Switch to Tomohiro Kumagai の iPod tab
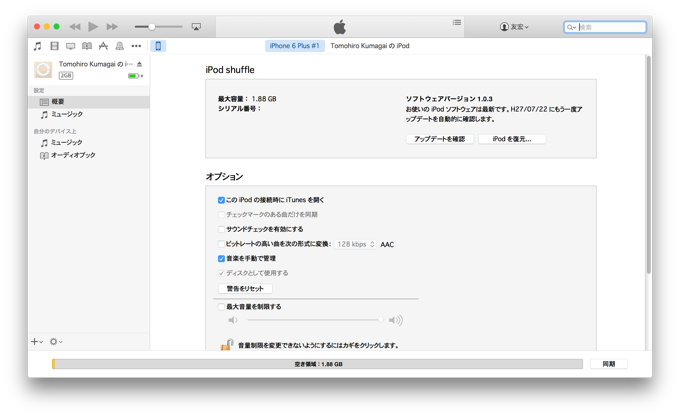680x417 pixels. 370,46
